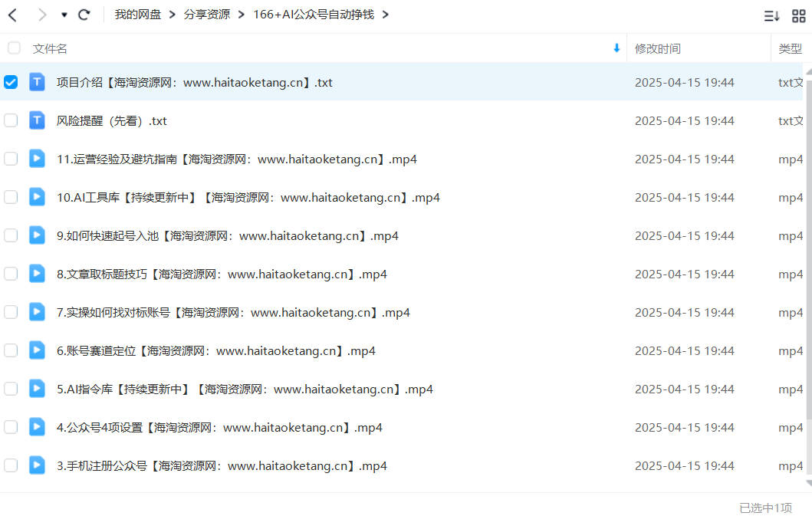This screenshot has height=516, width=812.
Task: Click the vertical scrollbar of file list
Action: pos(808,248)
